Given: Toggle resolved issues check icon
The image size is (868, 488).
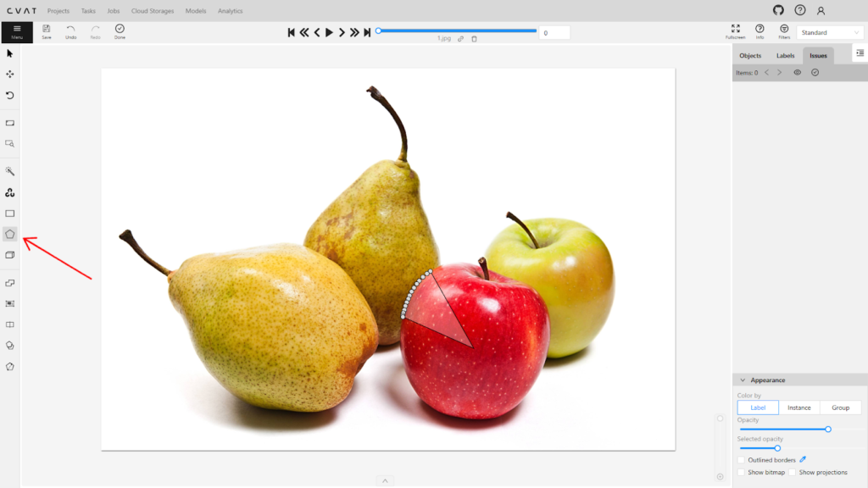Looking at the screenshot, I should (815, 73).
